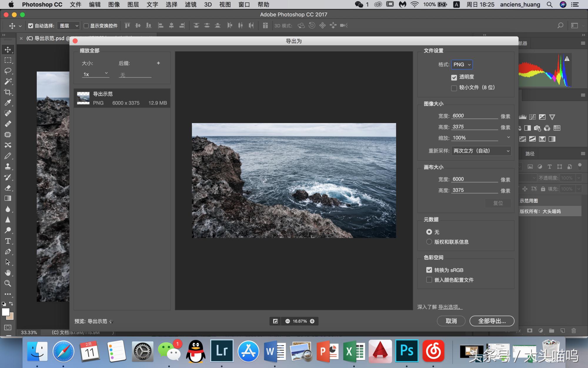Image resolution: width=588 pixels, height=368 pixels.
Task: Select 导出示范 PNG asset thumbnail row
Action: click(122, 98)
